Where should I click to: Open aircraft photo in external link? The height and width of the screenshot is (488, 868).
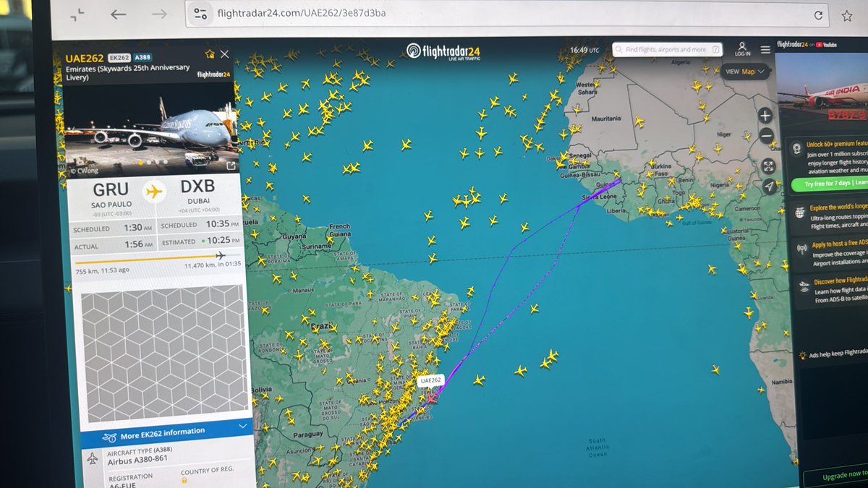(x=231, y=166)
